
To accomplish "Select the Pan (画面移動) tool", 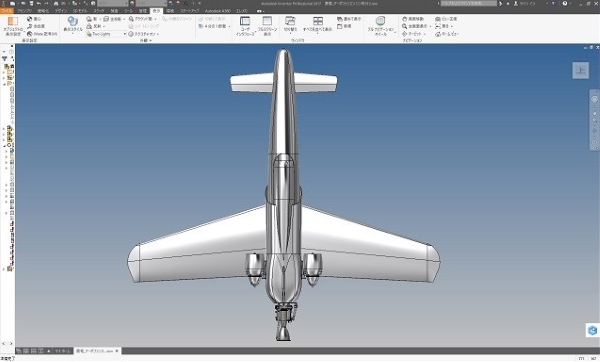I will click(x=412, y=18).
